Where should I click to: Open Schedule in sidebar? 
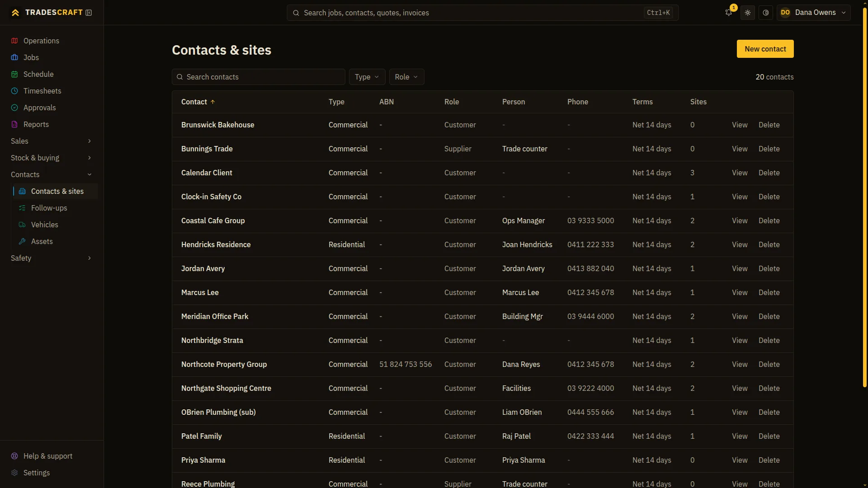coord(52,74)
